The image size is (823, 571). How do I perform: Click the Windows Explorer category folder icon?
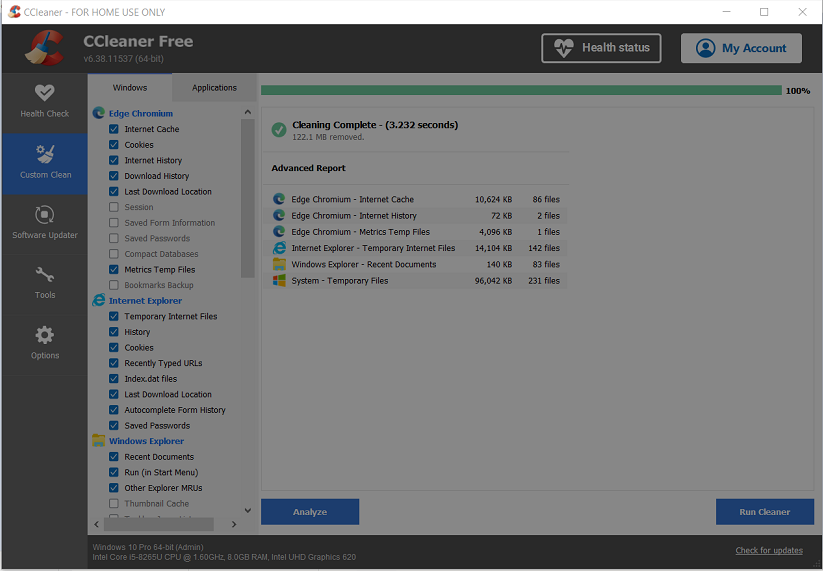[x=99, y=440]
